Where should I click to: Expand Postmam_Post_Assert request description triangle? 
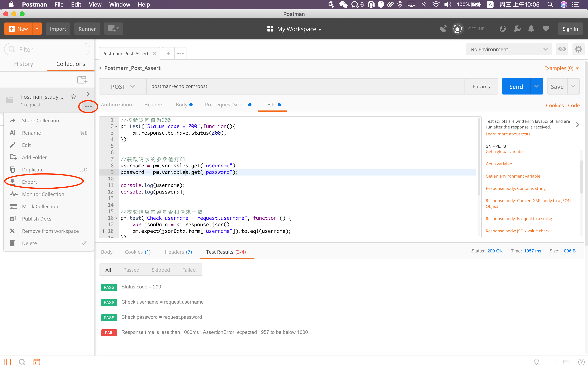tap(100, 68)
